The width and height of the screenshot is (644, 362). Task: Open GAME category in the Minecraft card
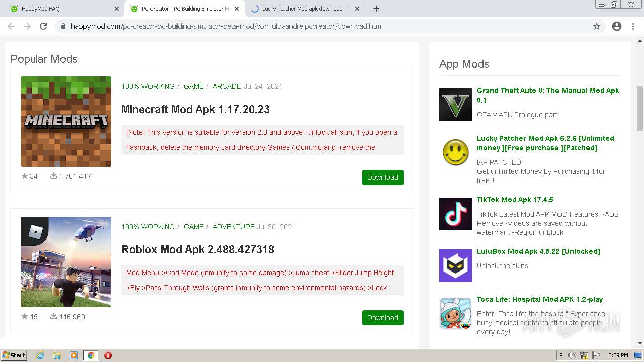[x=194, y=86]
